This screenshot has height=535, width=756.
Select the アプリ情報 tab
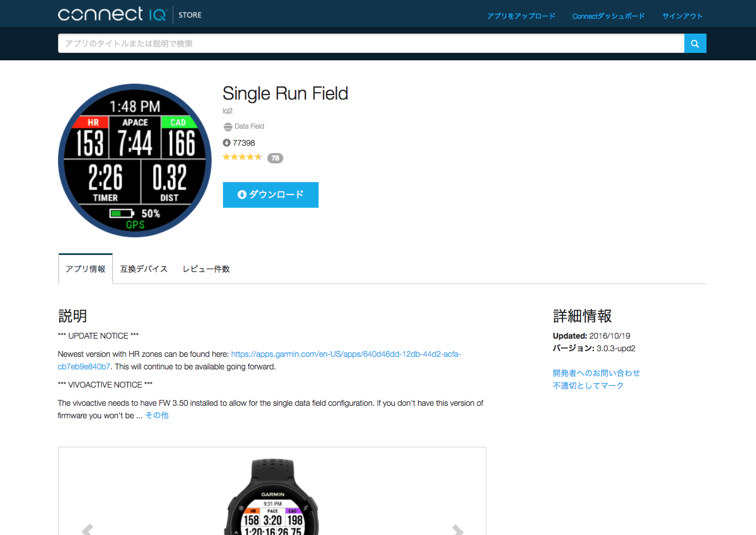pos(85,269)
